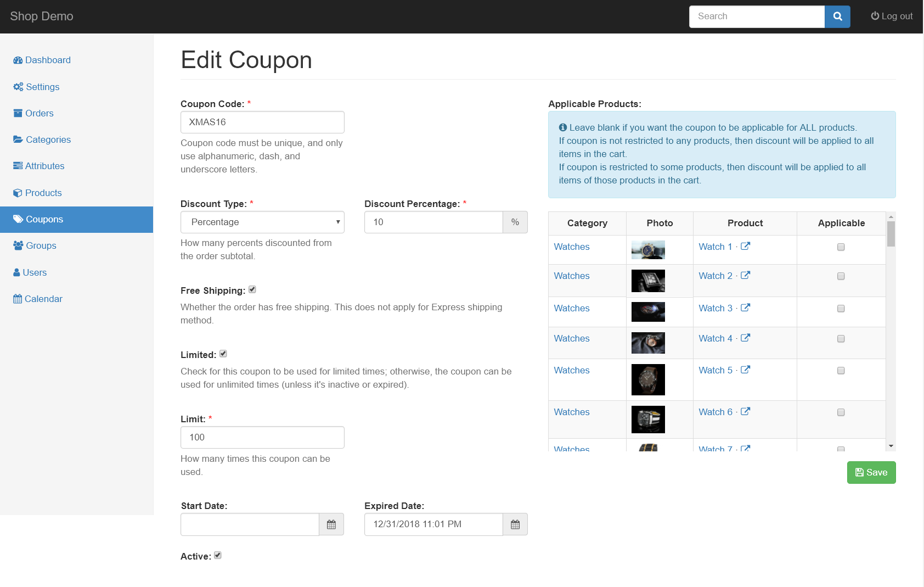Open the Expired Date calendar picker icon
924x587 pixels.
515,524
